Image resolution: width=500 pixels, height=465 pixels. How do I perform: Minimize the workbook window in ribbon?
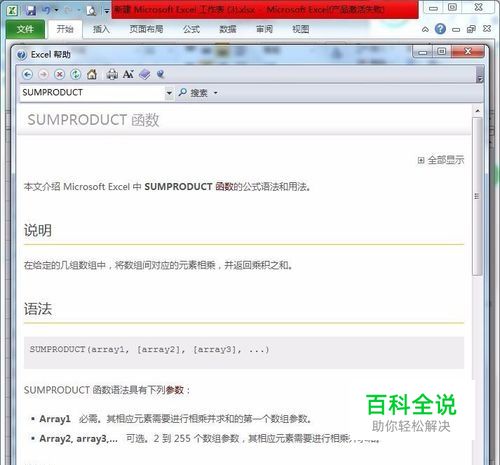pyautogui.click(x=456, y=29)
